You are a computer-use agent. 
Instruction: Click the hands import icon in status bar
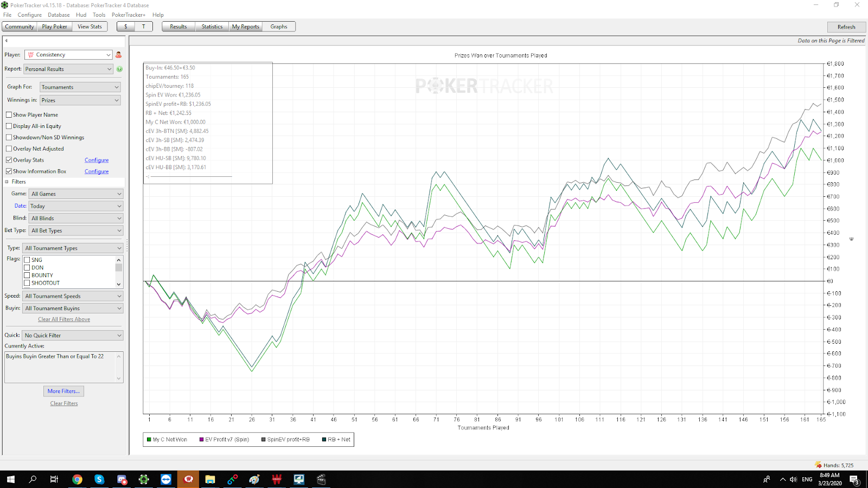[818, 465]
